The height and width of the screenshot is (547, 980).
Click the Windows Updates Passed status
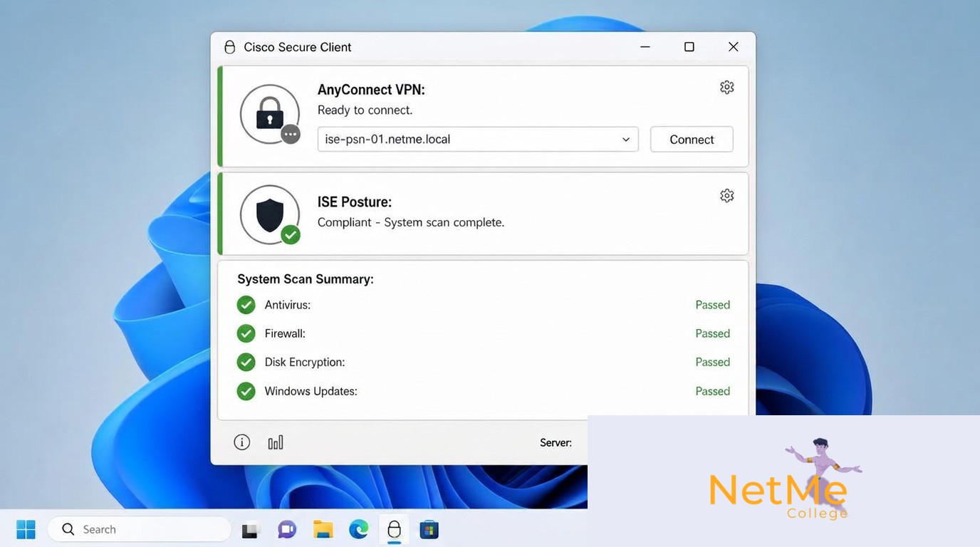point(713,391)
